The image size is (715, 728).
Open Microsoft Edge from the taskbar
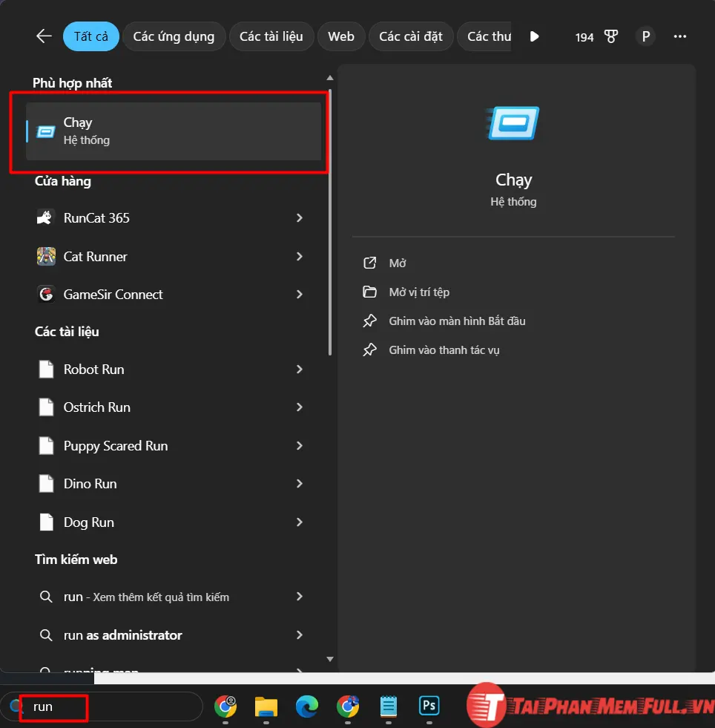307,706
